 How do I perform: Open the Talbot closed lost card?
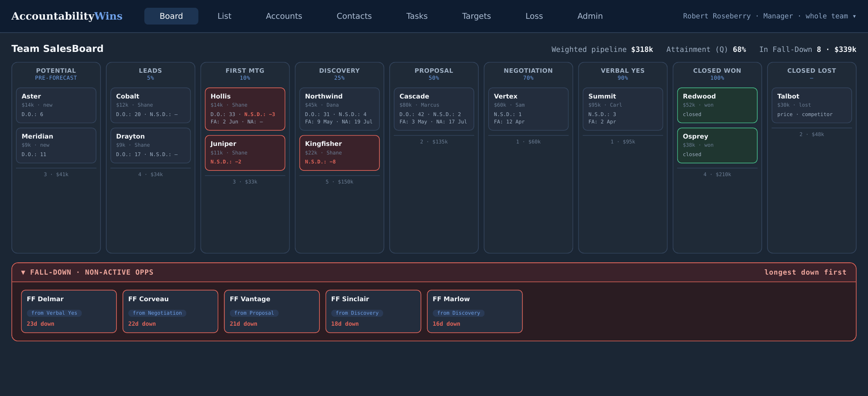tap(811, 105)
